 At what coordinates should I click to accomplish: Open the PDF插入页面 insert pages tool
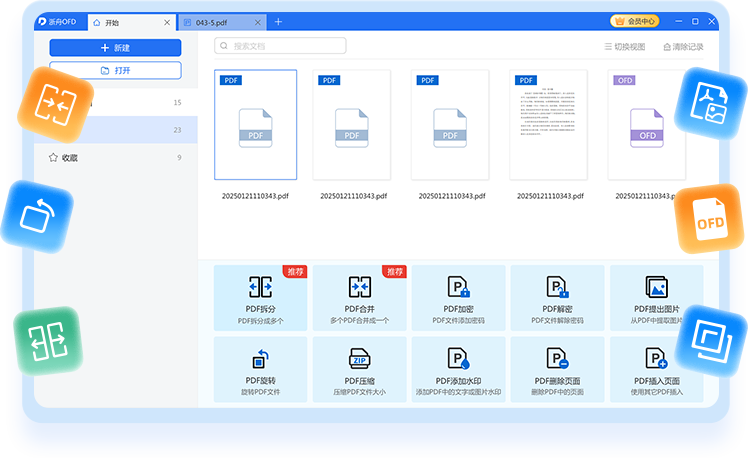click(656, 368)
